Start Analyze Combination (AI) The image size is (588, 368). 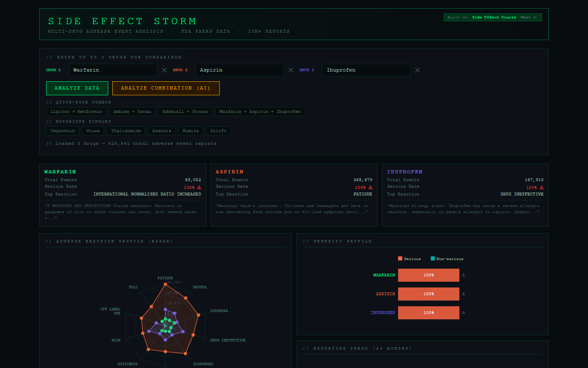(166, 88)
